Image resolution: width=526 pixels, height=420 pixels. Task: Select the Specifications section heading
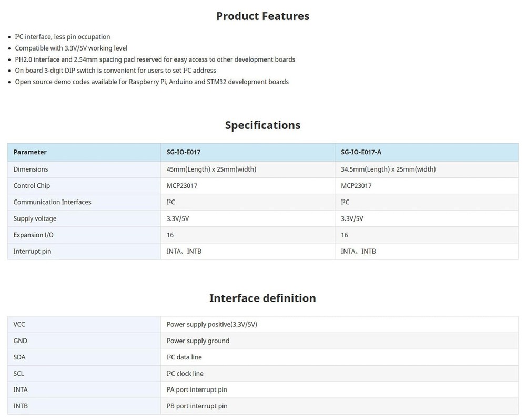tap(262, 125)
